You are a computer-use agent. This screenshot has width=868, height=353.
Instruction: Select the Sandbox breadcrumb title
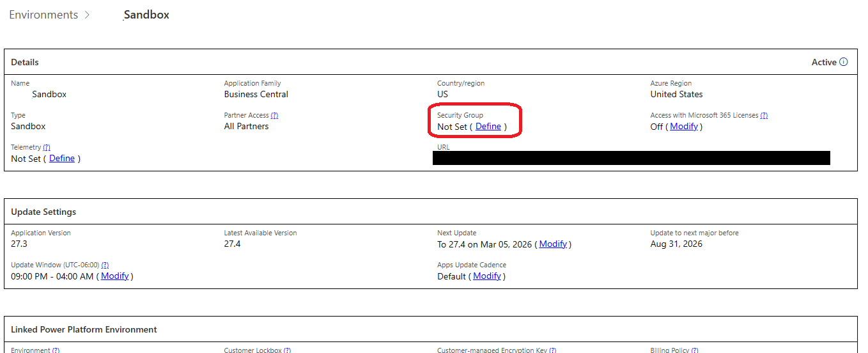click(x=146, y=15)
